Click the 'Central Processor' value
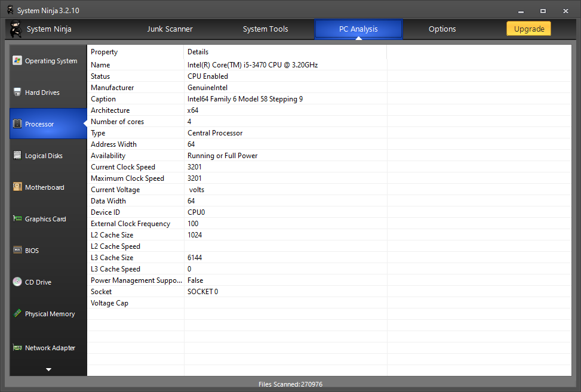 tap(215, 133)
